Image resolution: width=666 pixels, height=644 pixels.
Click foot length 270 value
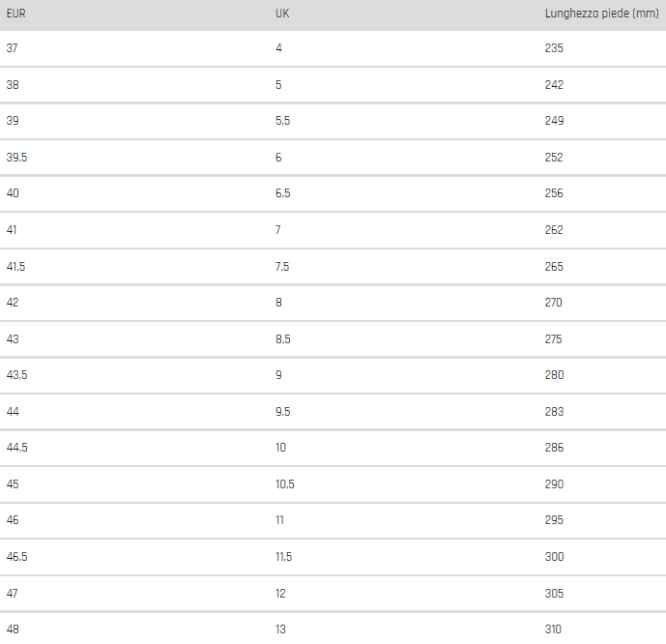554,303
